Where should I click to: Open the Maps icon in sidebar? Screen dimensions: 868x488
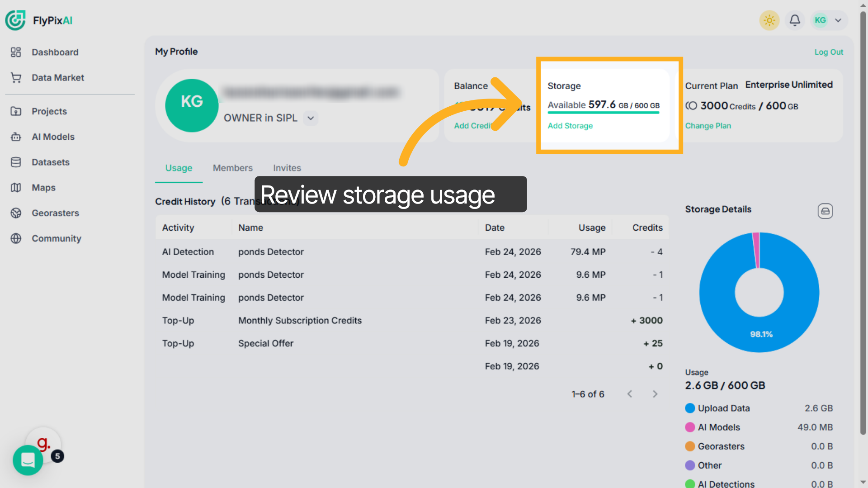point(16,188)
